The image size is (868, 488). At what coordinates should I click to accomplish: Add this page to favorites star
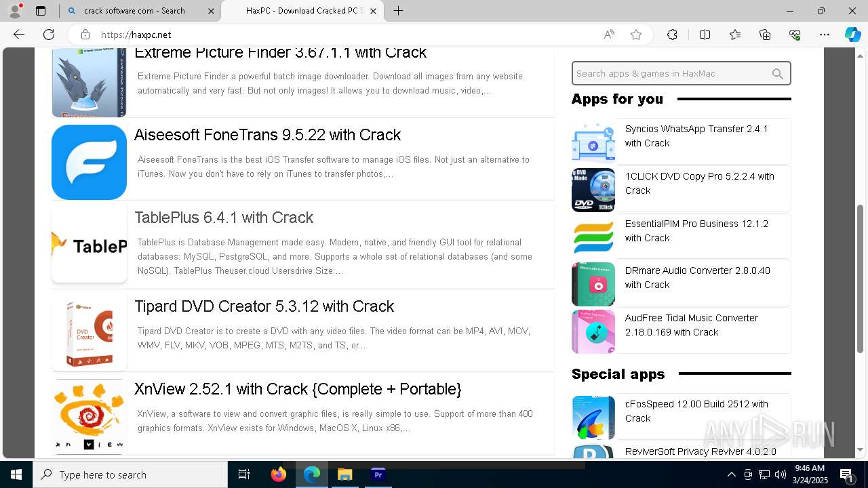pyautogui.click(x=636, y=35)
